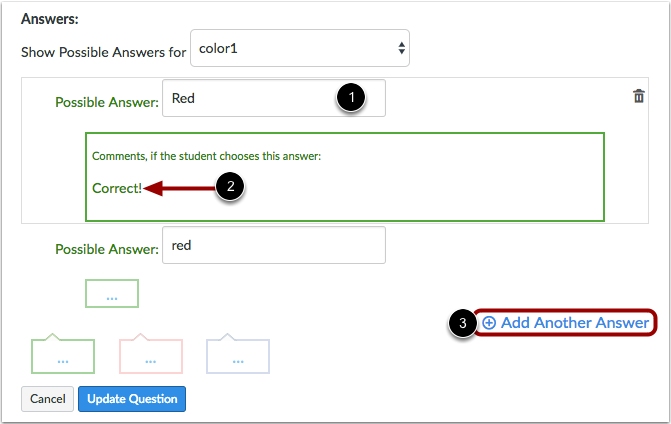This screenshot has width=671, height=424.
Task: Click the Red possible answer text field
Action: point(274,98)
